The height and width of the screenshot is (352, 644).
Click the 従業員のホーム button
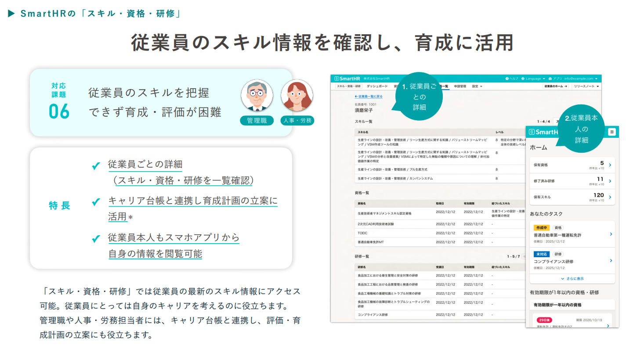pos(556,86)
